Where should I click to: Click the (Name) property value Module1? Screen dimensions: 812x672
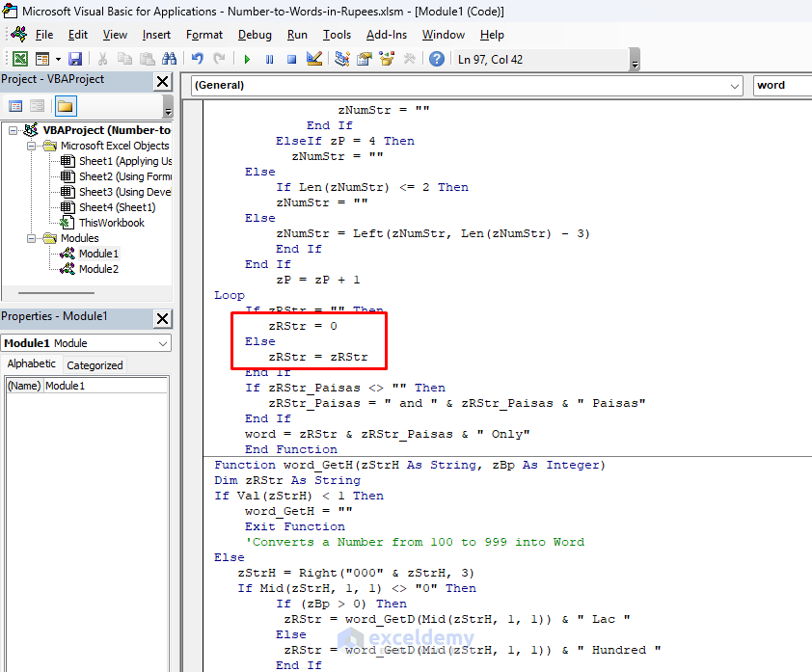pyautogui.click(x=105, y=386)
